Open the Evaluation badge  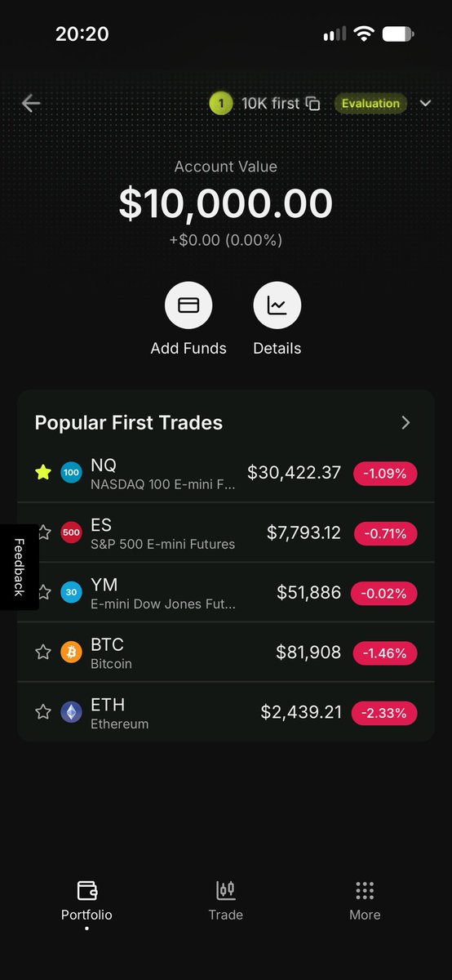[370, 104]
